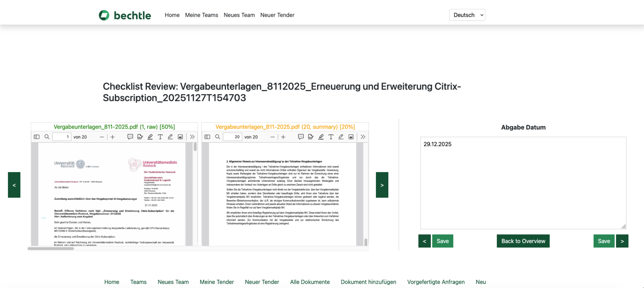644x288 pixels.
Task: Open Meine Teams in the top navigation
Action: (x=201, y=15)
